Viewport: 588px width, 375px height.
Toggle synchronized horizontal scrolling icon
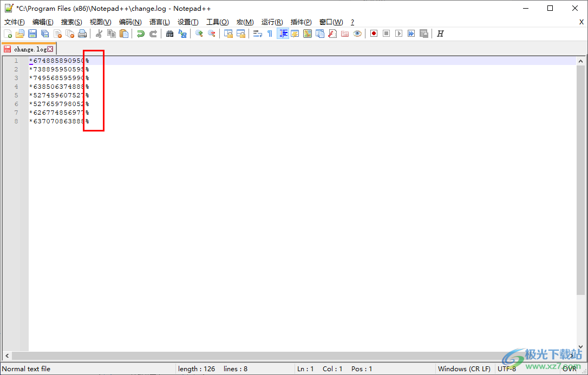[x=241, y=34]
